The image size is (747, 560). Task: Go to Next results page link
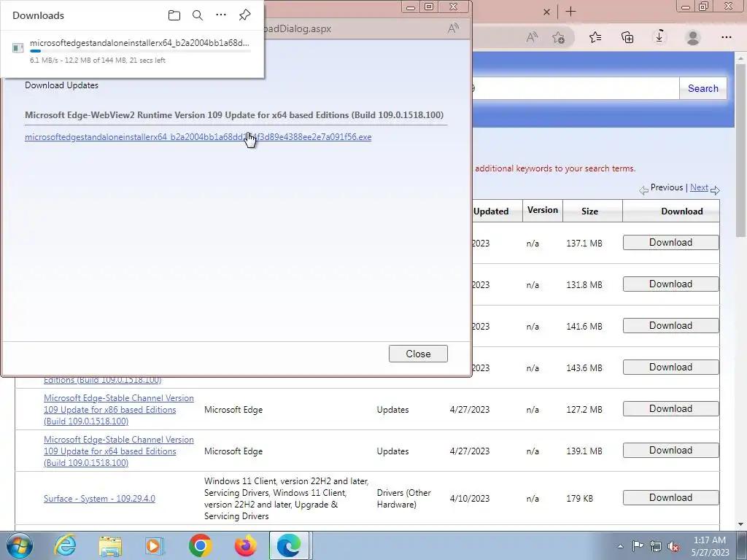[x=699, y=187]
